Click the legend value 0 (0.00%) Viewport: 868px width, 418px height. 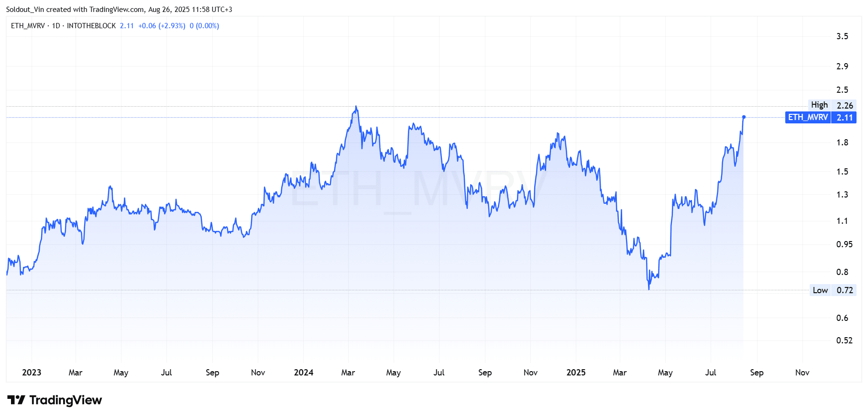(204, 26)
